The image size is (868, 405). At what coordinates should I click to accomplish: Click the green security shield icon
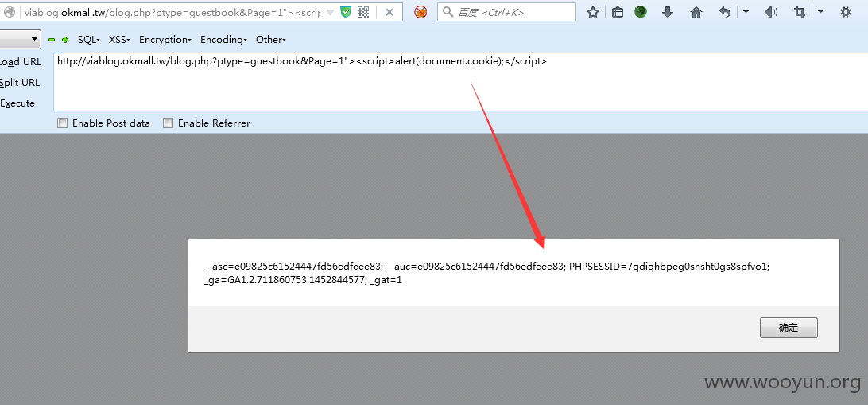[x=346, y=12]
